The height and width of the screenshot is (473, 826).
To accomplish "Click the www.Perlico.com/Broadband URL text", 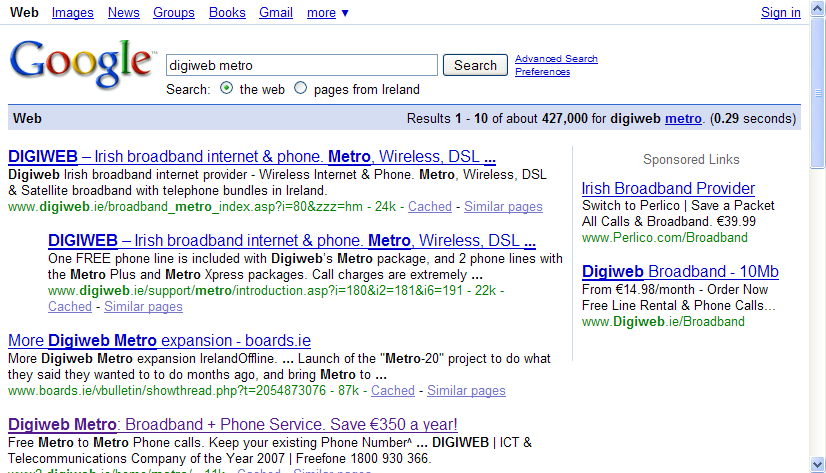I will [664, 238].
